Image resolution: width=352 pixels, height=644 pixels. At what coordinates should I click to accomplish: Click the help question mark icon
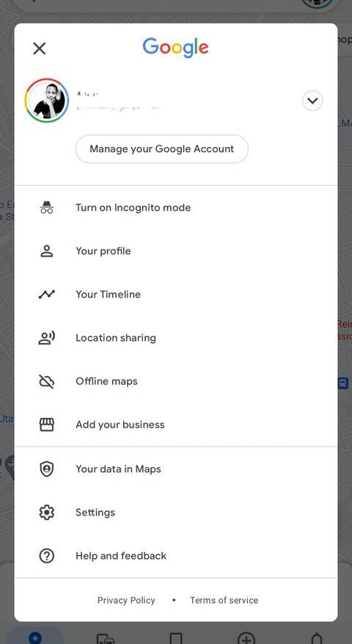(x=47, y=556)
